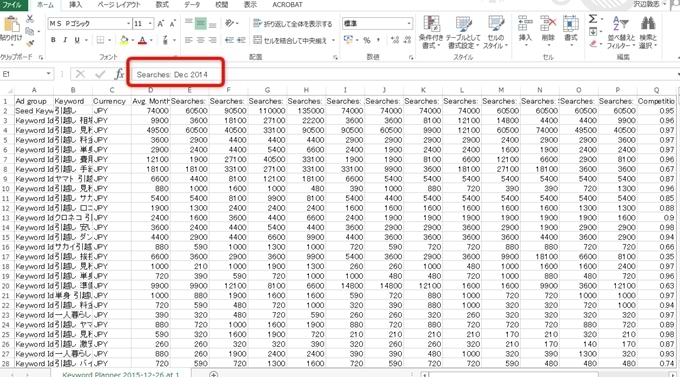Toggle Italic formatting
The height and width of the screenshot is (377, 680).
coord(65,40)
